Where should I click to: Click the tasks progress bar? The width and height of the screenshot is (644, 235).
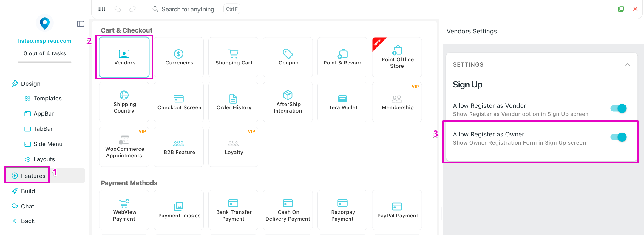45,62
